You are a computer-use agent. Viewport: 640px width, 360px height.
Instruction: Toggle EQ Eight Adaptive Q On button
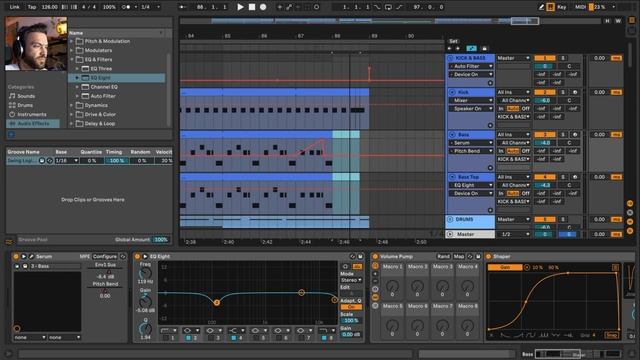click(x=351, y=307)
